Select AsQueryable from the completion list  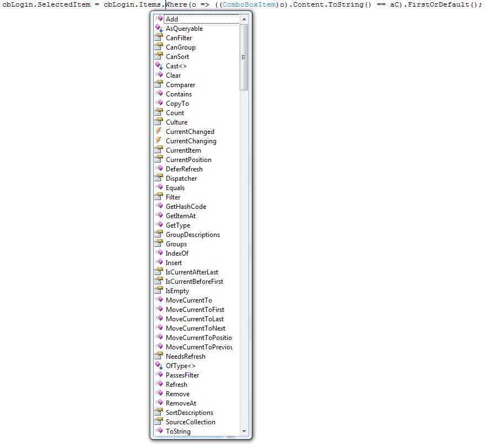(x=184, y=29)
